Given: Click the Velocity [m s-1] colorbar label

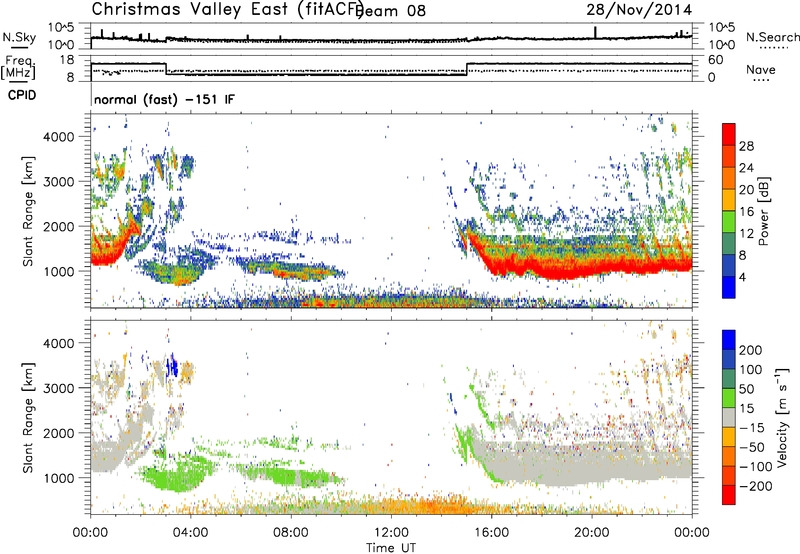Looking at the screenshot, I should [782, 417].
